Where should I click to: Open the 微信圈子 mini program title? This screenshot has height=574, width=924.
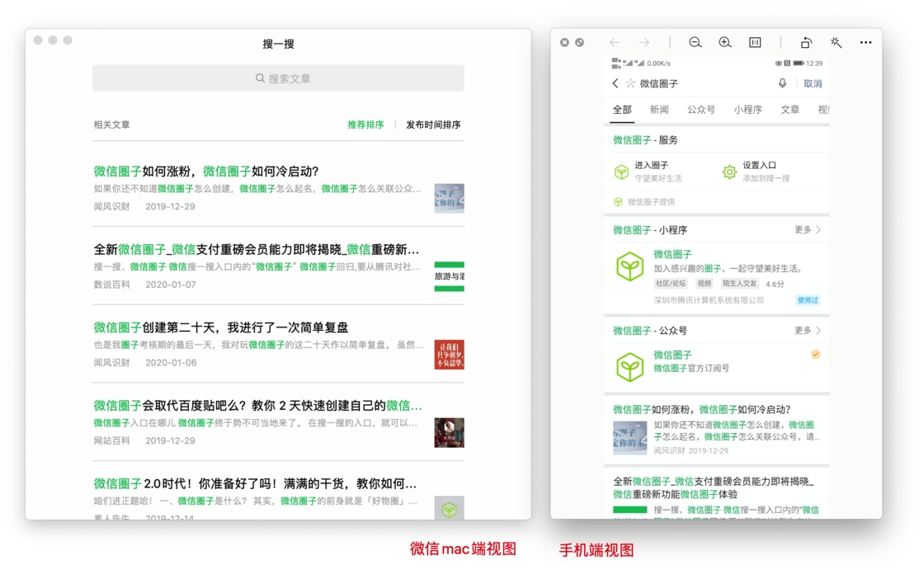pos(672,254)
